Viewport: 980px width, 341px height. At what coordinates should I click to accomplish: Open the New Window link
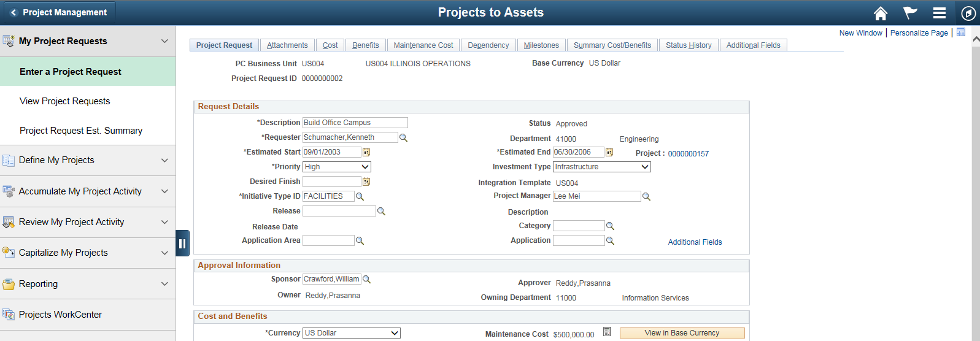point(861,33)
